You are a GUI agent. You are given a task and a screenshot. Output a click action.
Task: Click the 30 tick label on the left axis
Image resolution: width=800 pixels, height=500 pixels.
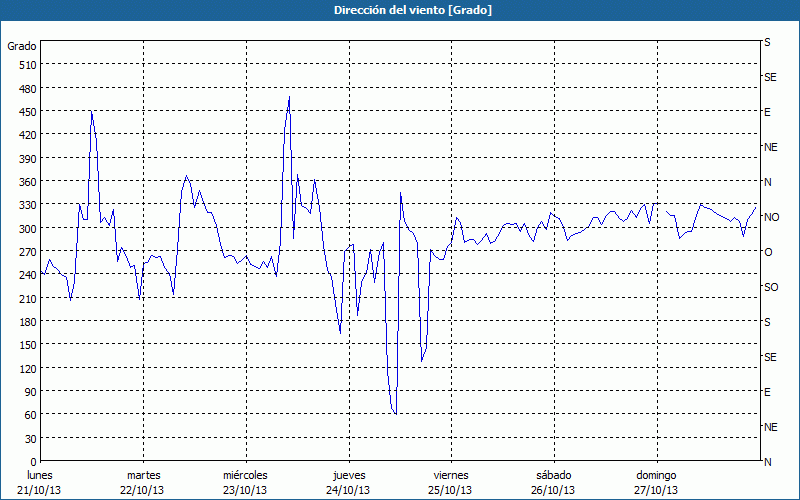click(x=30, y=438)
